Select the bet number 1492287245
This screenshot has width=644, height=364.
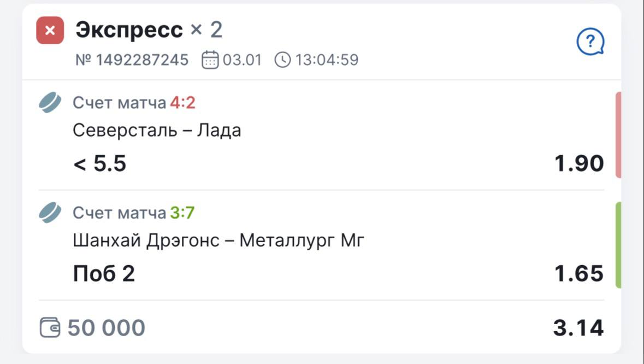point(132,60)
